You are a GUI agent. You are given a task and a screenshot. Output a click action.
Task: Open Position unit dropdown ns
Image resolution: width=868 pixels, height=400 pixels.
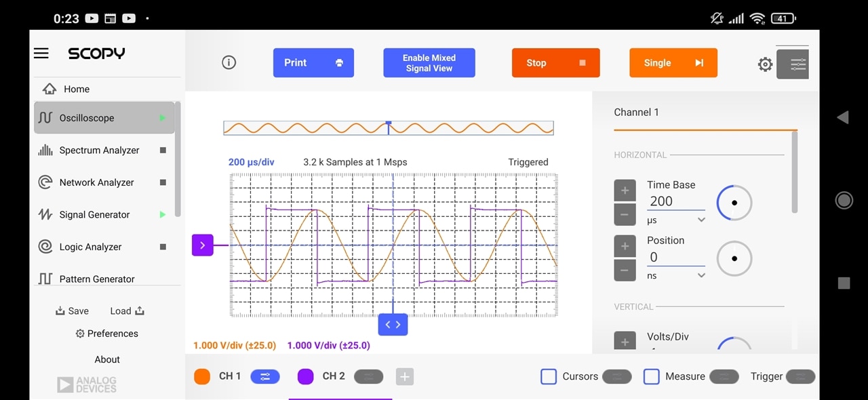click(675, 276)
